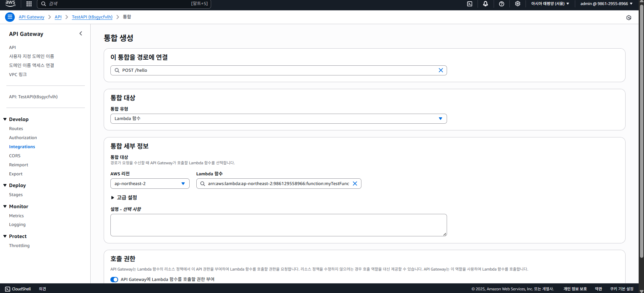Expand the 고급 설정 section
Viewport: 644px width, 293px height.
coord(124,198)
